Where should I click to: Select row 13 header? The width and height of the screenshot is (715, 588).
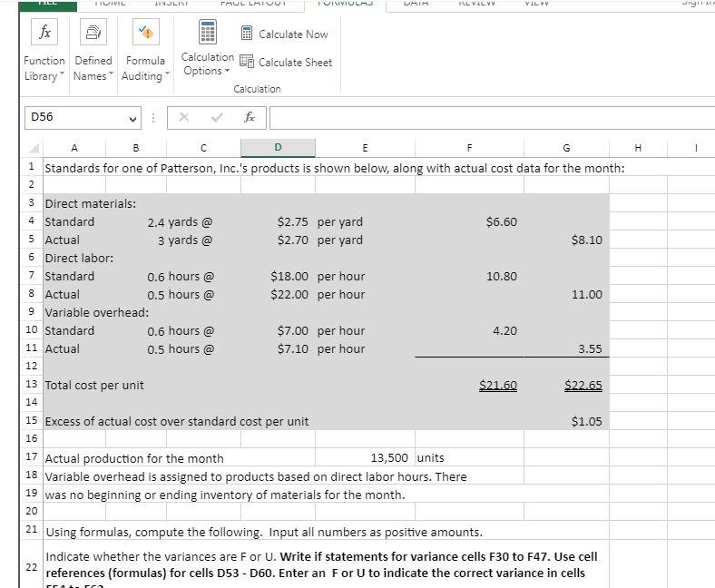click(32, 384)
